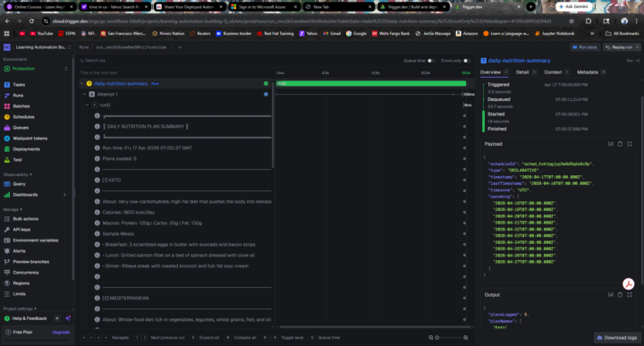Switch to Online Courses browser tab

(40, 6)
